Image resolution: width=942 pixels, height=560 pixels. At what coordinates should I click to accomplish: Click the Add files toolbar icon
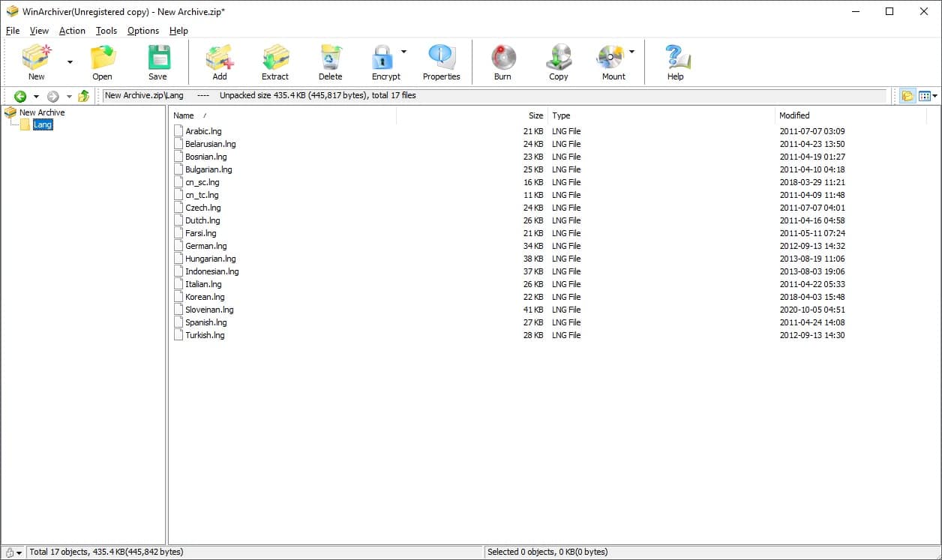(220, 58)
